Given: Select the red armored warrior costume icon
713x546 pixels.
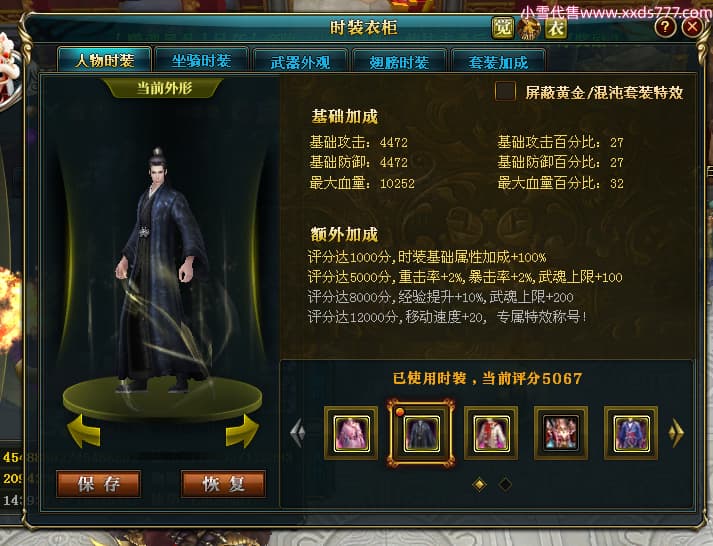Looking at the screenshot, I should tap(561, 433).
